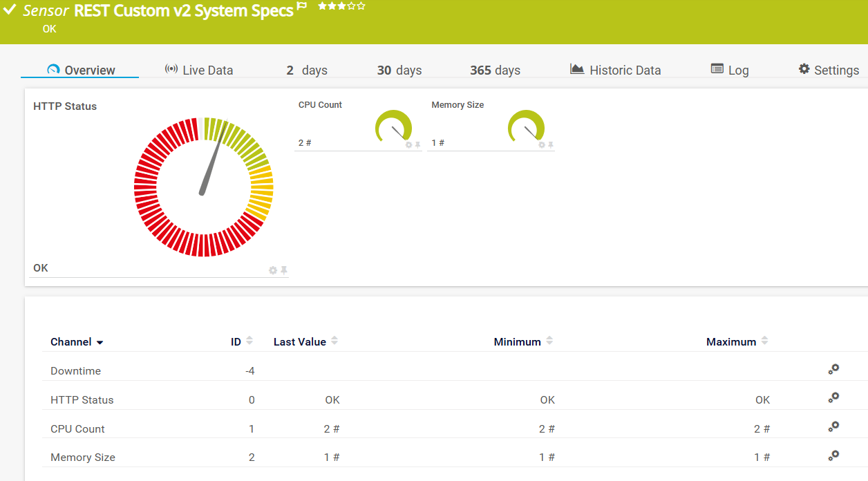Select the Downtime channel name
The image size is (868, 481).
tap(75, 371)
